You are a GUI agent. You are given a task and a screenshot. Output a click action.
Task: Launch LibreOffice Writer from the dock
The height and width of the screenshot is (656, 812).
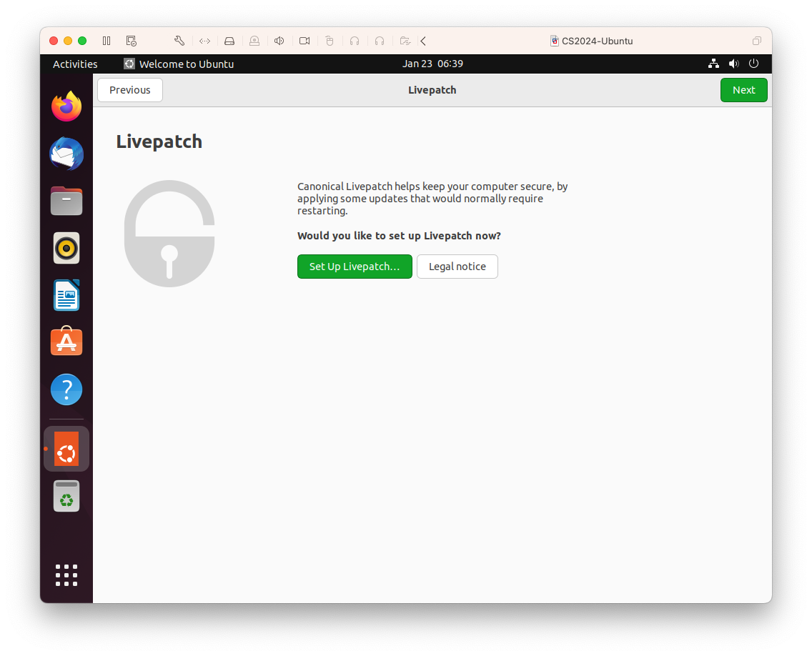point(66,295)
